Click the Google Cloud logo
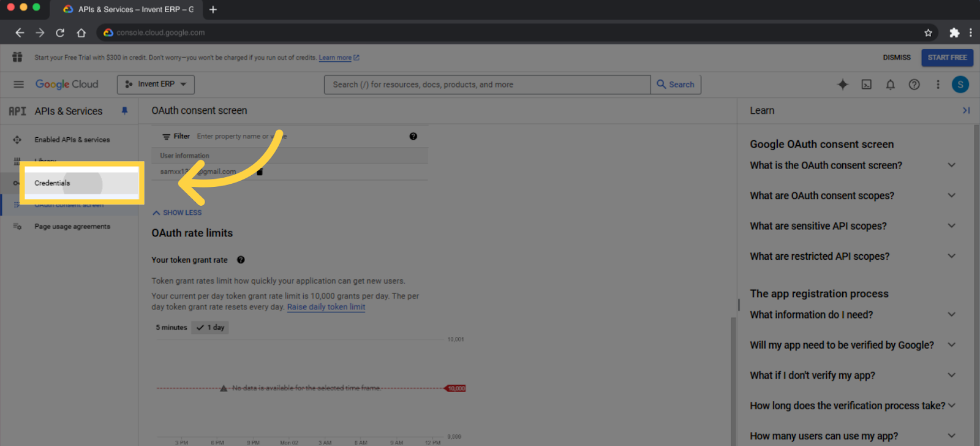Viewport: 980px width, 446px height. point(67,85)
